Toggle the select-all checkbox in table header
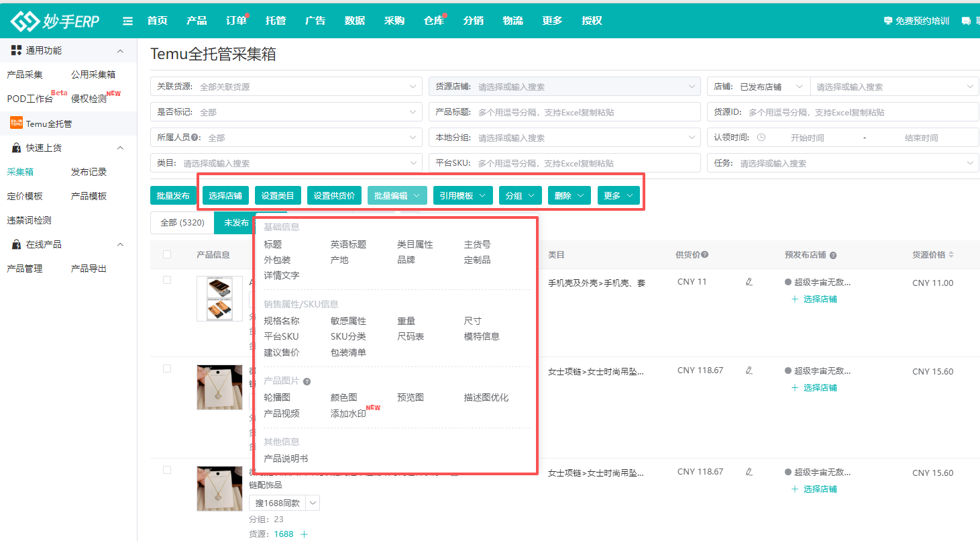Image resolution: width=980 pixels, height=541 pixels. tap(167, 255)
